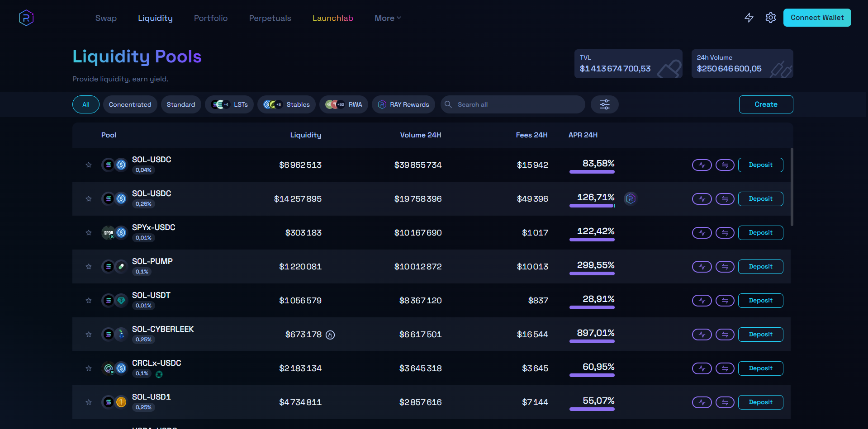The image size is (868, 429).
Task: Deposit into SOL-USD1 pool
Action: (760, 402)
